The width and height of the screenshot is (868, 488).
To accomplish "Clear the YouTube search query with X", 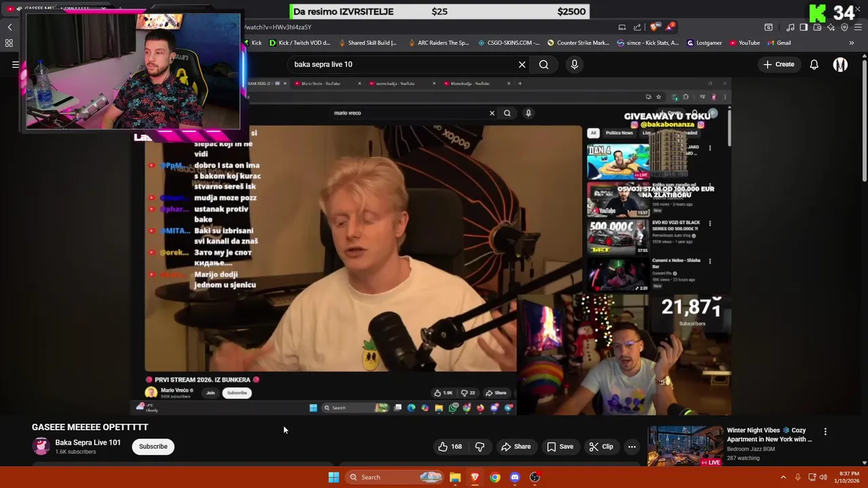I will coord(522,64).
